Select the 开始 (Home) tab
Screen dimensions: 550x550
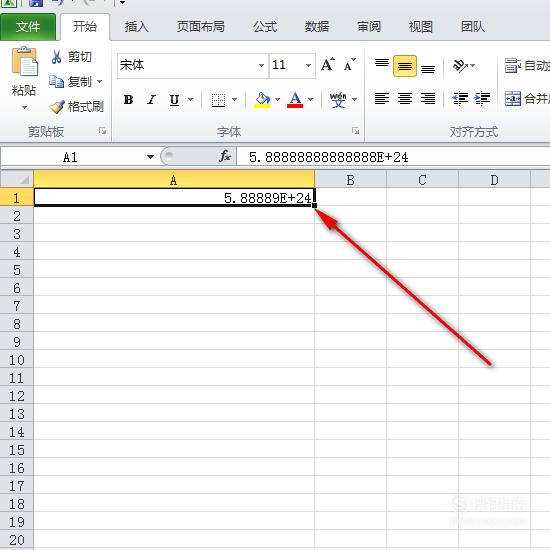coord(85,27)
